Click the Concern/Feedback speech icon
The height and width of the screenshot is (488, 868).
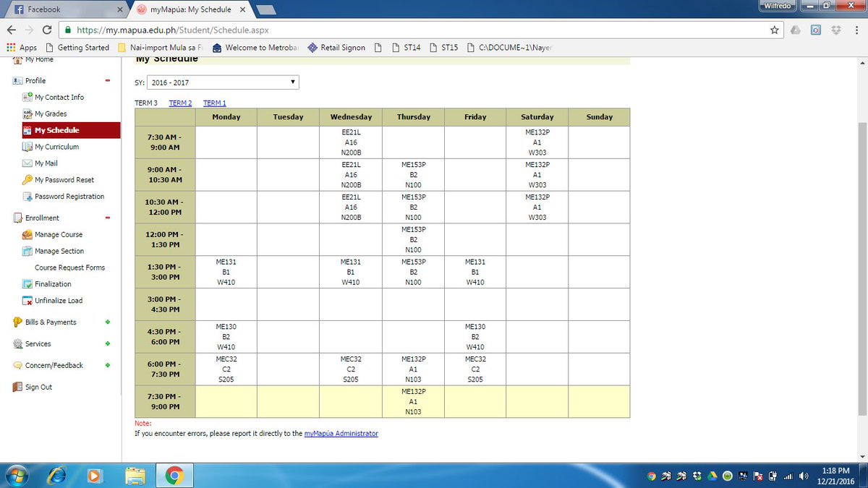coord(17,366)
